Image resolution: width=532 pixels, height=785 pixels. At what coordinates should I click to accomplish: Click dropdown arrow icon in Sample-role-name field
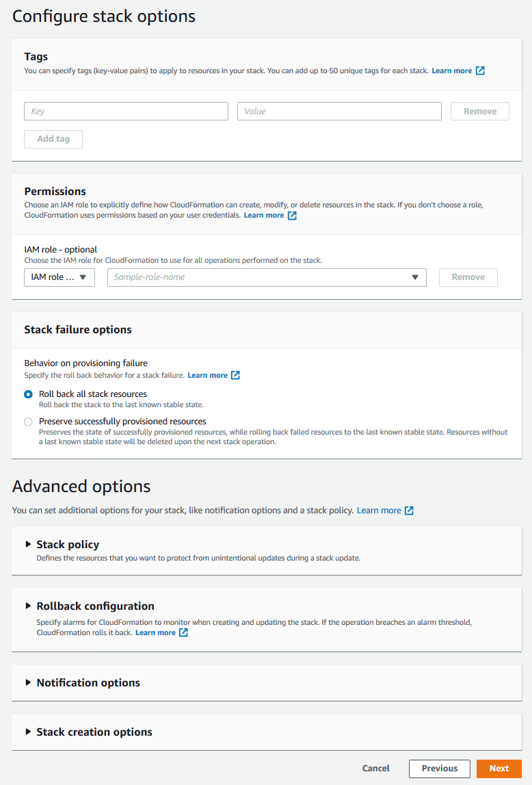pos(415,277)
